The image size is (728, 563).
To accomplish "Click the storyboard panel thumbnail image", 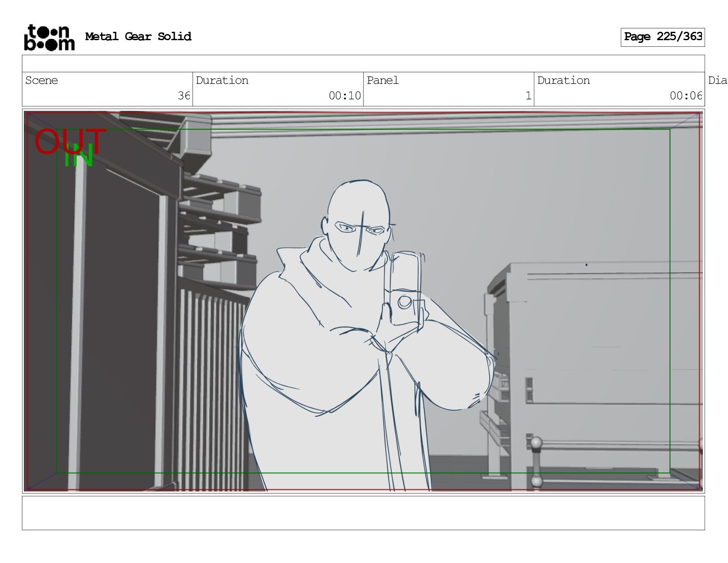I will (x=363, y=301).
